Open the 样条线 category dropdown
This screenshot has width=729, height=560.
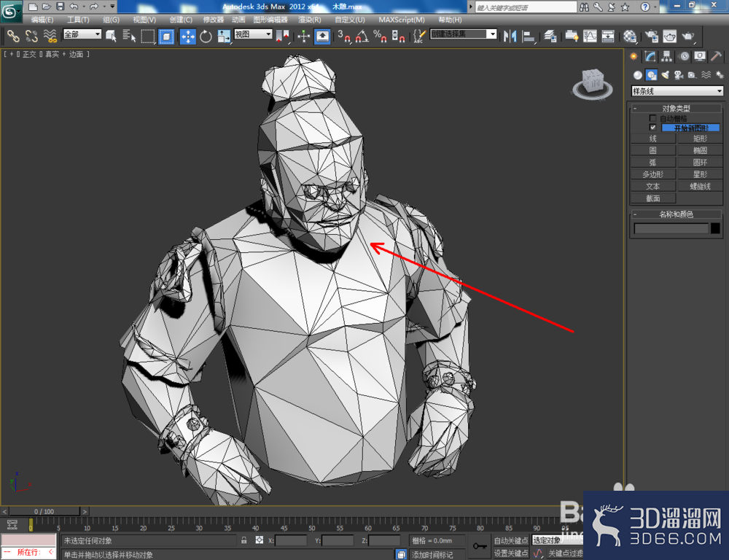click(x=677, y=91)
